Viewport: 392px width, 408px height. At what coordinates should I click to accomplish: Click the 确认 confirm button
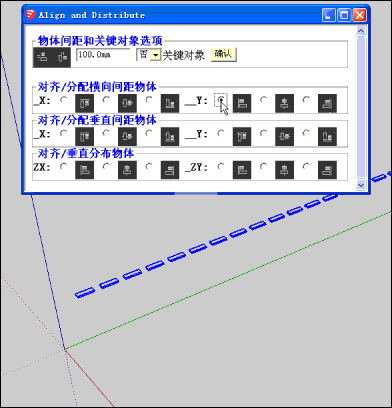click(x=223, y=55)
